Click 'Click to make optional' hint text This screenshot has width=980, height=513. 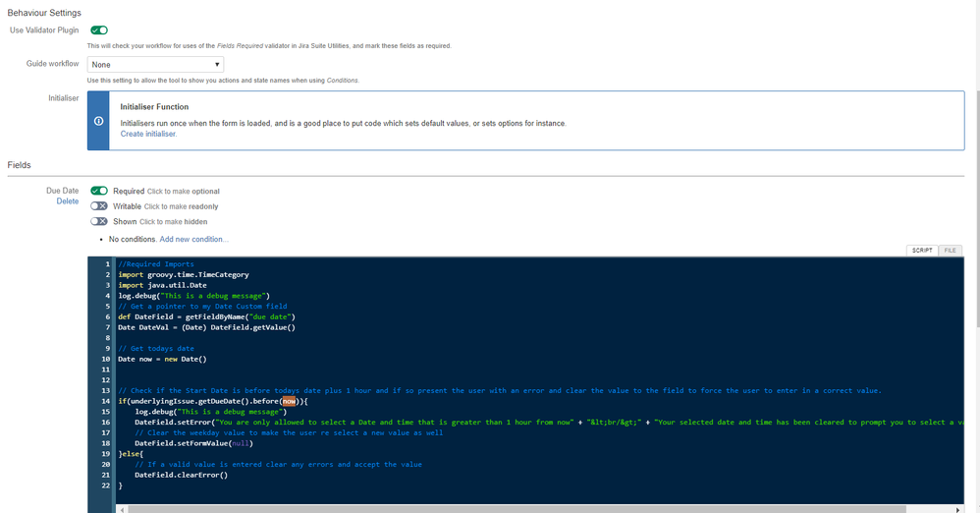183,192
